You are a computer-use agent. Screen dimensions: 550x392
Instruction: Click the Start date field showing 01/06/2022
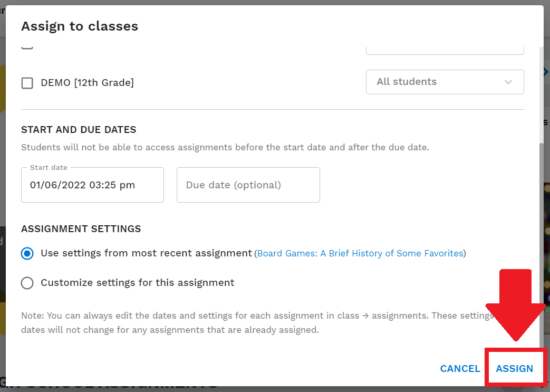click(92, 185)
